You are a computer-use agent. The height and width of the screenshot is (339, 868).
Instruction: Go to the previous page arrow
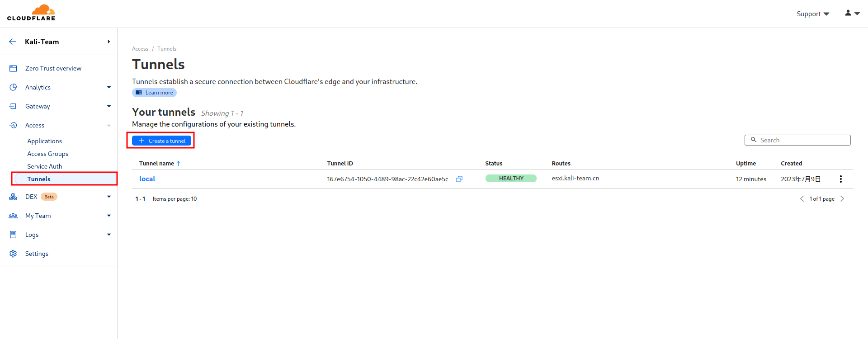click(x=802, y=199)
